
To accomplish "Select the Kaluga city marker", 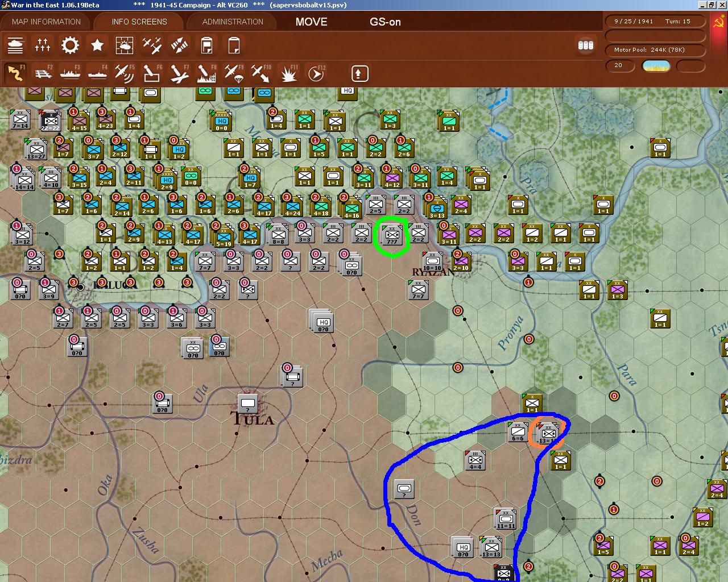I will click(80, 287).
